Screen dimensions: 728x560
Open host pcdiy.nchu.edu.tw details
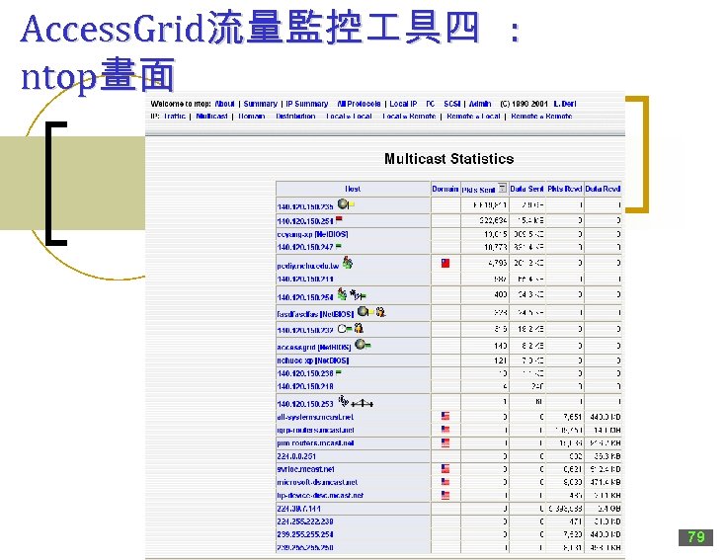pos(308,266)
